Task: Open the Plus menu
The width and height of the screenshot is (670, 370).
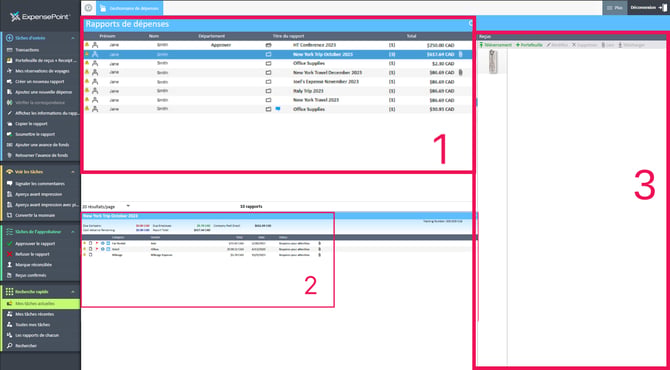Action: 614,8
